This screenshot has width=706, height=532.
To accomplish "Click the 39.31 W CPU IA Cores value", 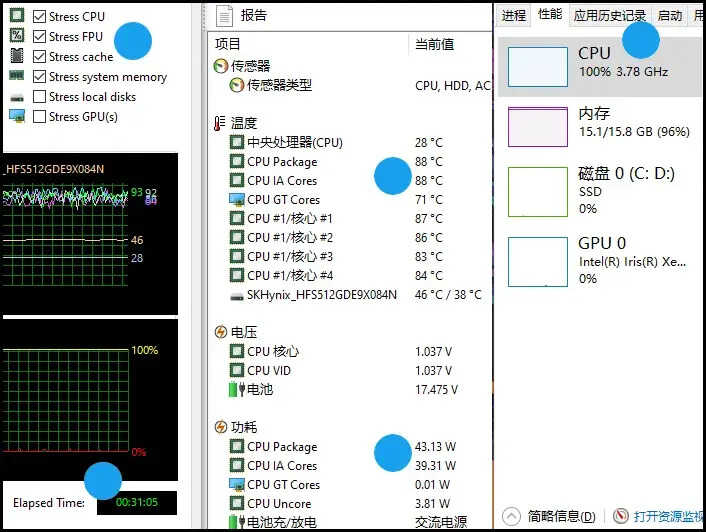I will pos(435,465).
